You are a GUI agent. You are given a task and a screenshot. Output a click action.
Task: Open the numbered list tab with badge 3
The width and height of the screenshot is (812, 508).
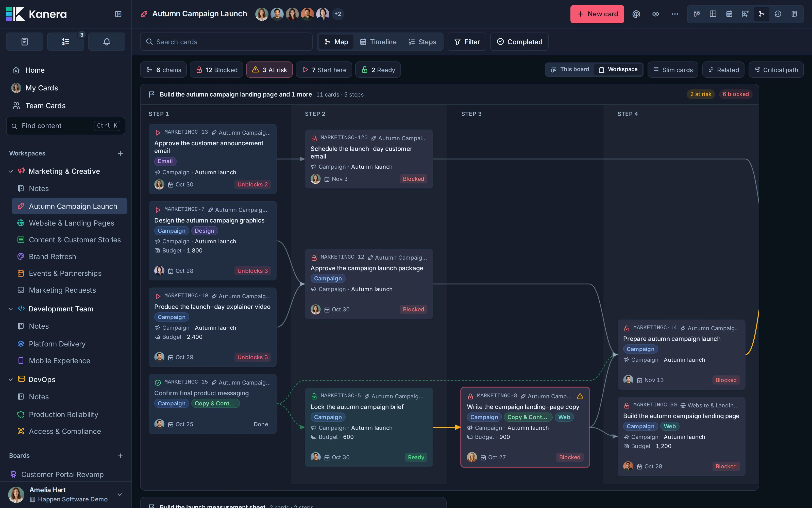point(66,42)
